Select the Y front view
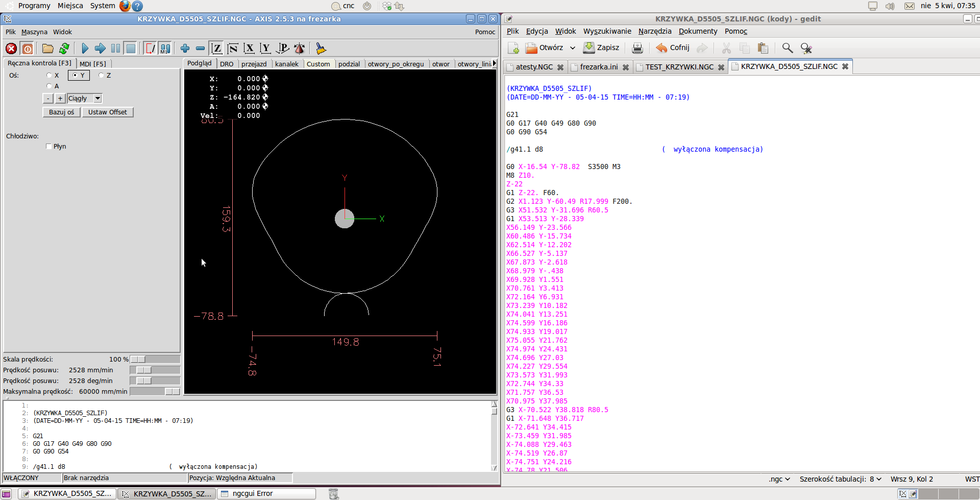 [265, 49]
